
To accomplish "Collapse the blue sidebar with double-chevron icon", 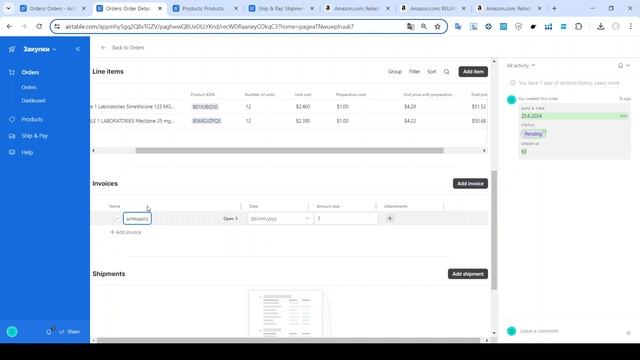I will tap(78, 49).
